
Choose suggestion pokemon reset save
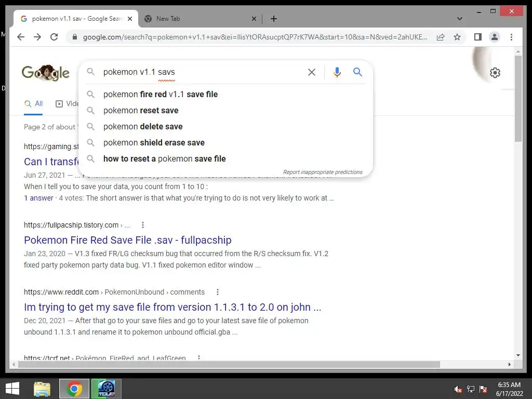pyautogui.click(x=225, y=110)
